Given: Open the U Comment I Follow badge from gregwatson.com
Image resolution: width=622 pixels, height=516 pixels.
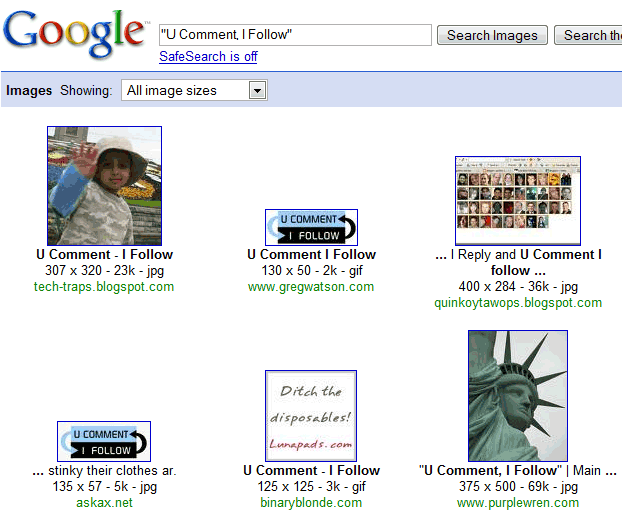Looking at the screenshot, I should (x=311, y=227).
